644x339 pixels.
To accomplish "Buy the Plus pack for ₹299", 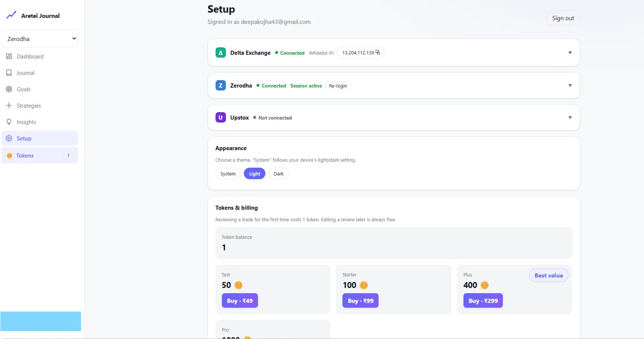I will (483, 301).
